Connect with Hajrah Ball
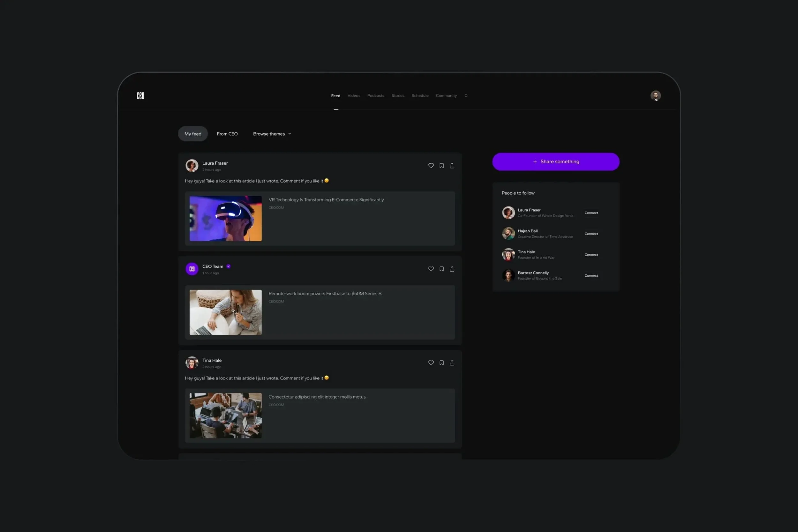The image size is (798, 532). pos(591,234)
